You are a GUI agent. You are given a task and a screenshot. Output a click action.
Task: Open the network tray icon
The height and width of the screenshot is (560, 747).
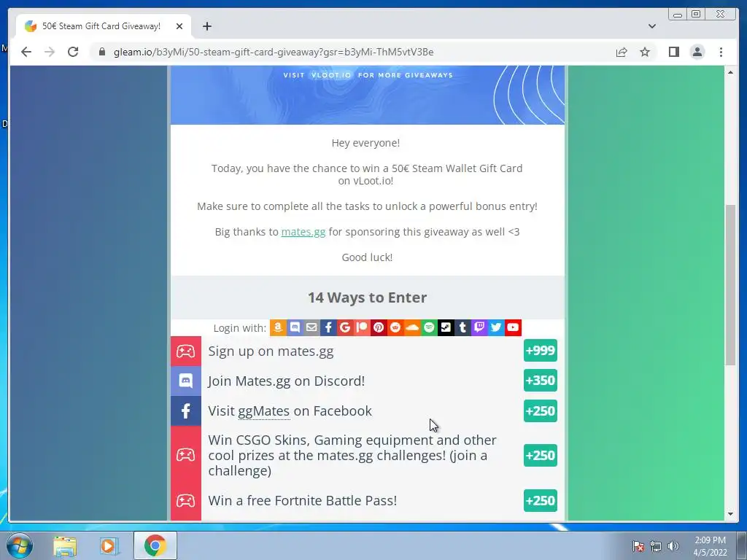coord(656,546)
